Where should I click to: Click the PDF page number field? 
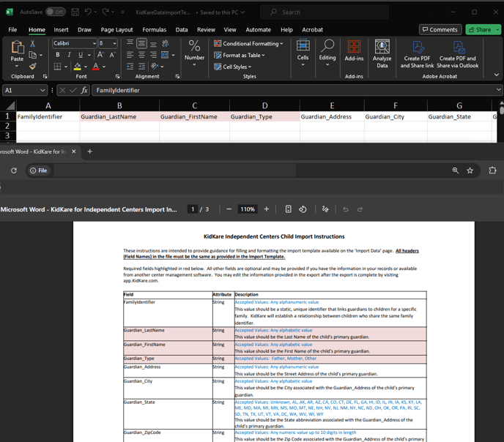pyautogui.click(x=193, y=209)
